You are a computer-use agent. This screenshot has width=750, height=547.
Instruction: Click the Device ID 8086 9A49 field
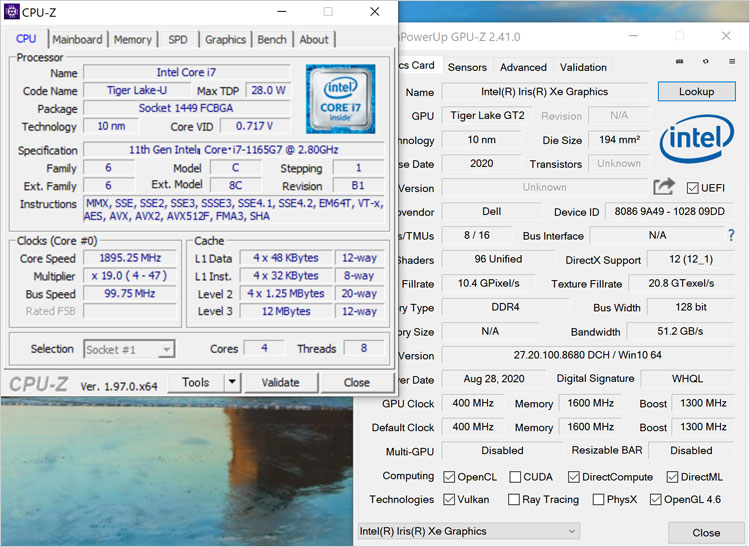(x=669, y=211)
